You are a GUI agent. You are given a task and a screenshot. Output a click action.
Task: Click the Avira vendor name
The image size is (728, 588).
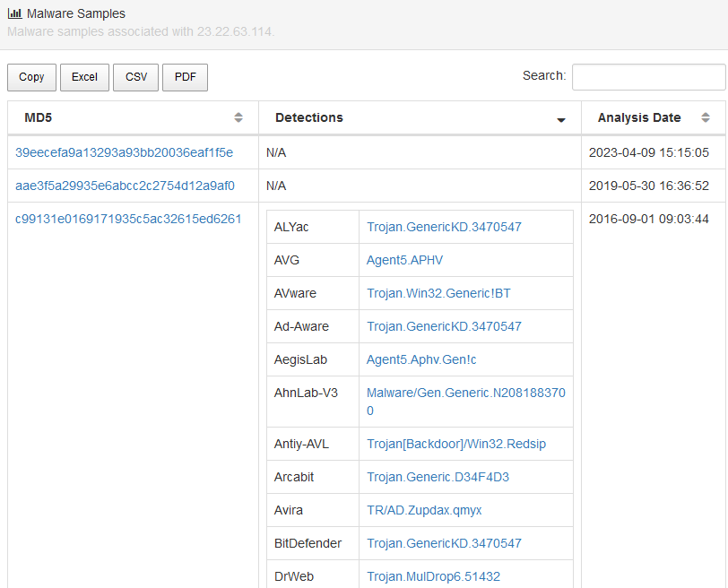click(x=289, y=510)
